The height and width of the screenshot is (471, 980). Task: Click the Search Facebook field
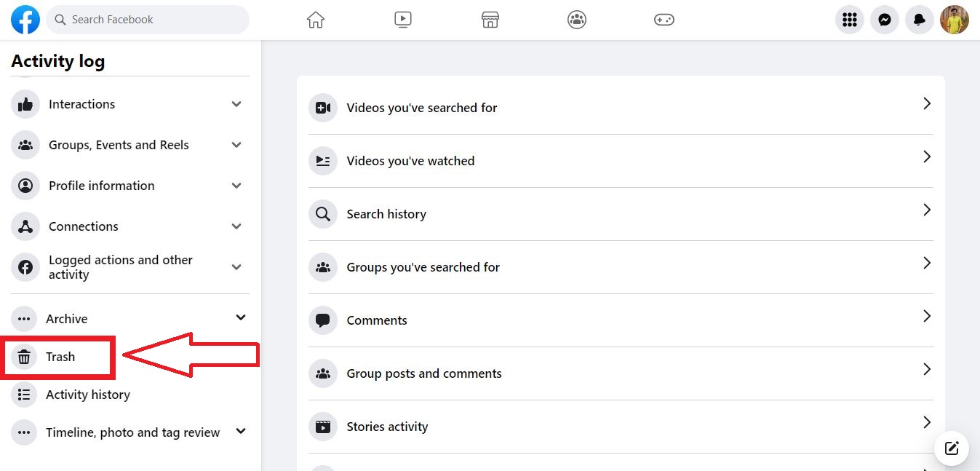click(x=148, y=20)
